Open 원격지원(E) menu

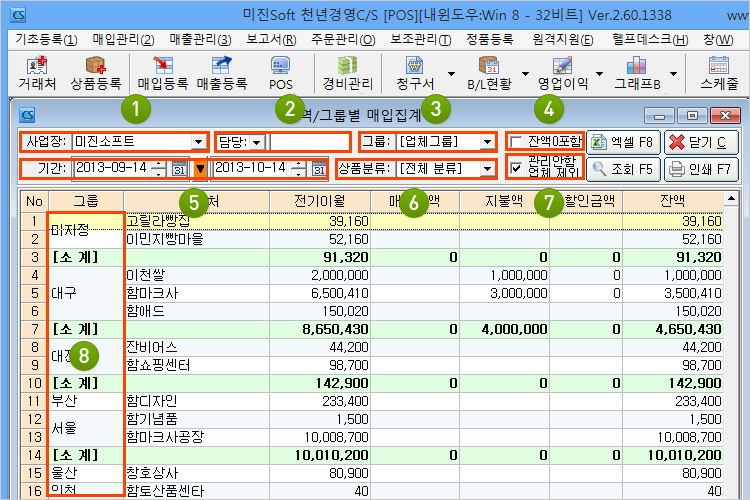562,39
